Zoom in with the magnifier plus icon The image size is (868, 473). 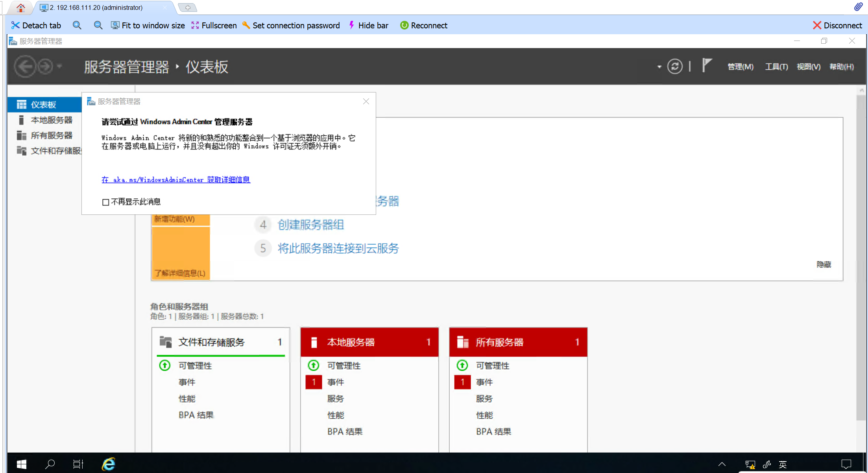tap(77, 26)
